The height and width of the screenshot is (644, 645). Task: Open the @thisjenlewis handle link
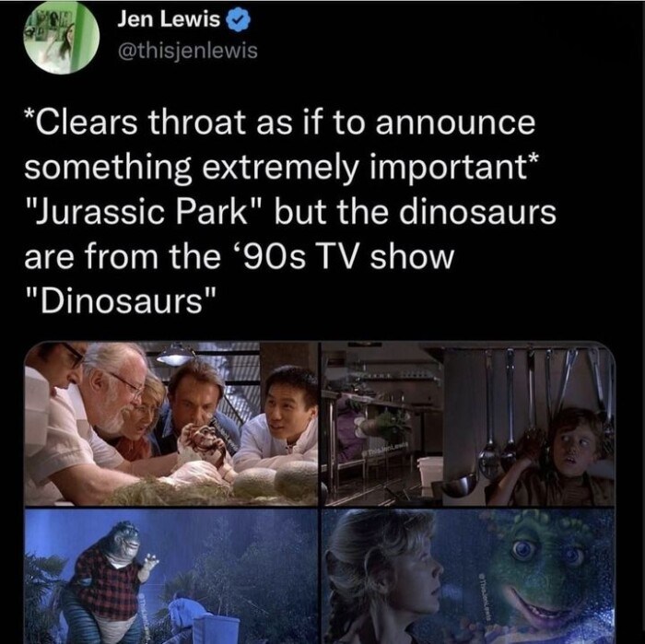point(188,51)
